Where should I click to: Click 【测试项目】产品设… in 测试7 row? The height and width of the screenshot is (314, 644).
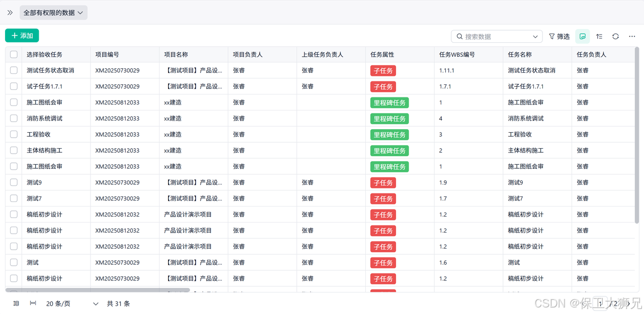(193, 198)
